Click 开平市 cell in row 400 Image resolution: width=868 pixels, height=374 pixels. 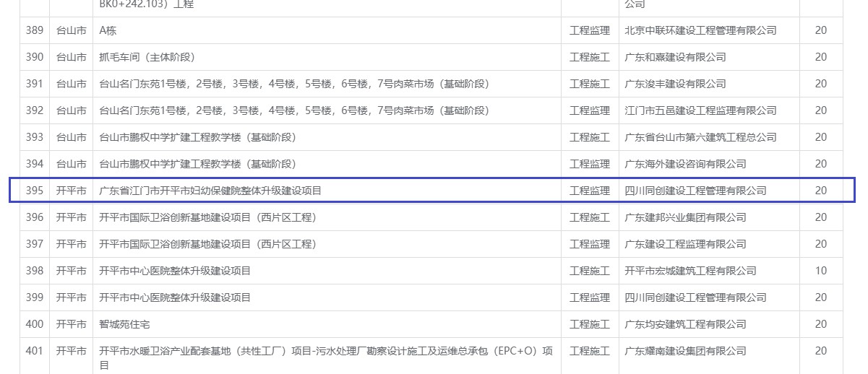pyautogui.click(x=72, y=324)
